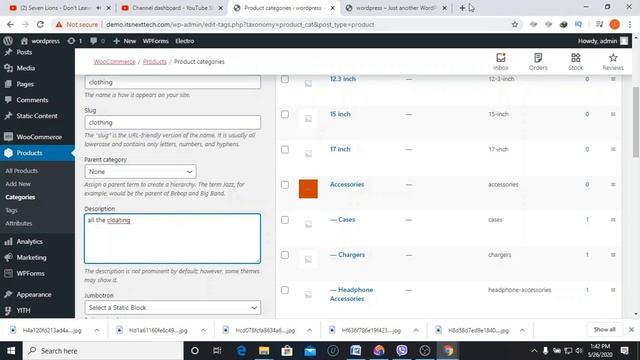Image resolution: width=640 pixels, height=360 pixels.
Task: Select the Headphone Accessories checkbox
Action: (x=285, y=290)
